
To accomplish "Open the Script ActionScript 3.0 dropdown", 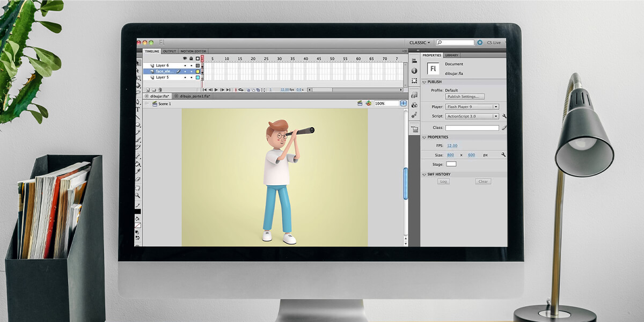I will [472, 116].
